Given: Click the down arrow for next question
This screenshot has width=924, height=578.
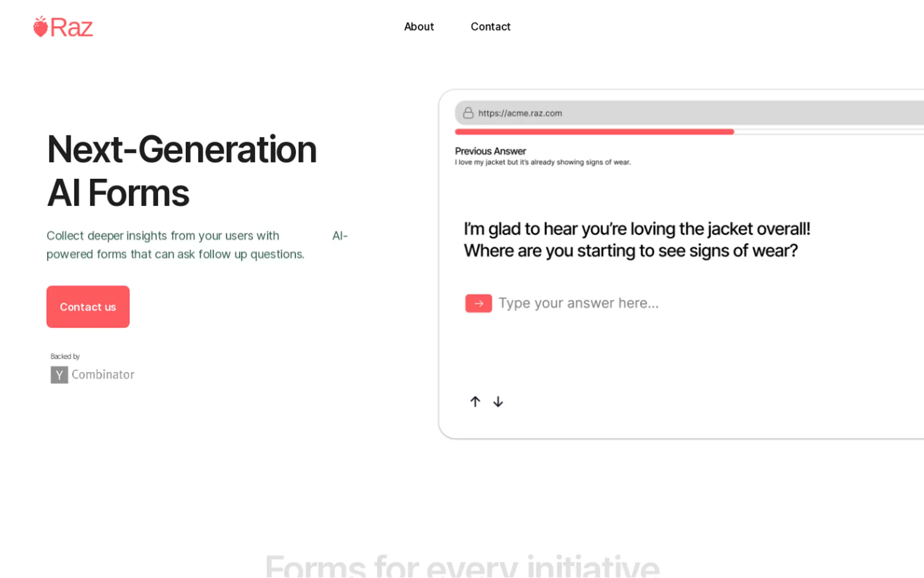Looking at the screenshot, I should tap(498, 401).
